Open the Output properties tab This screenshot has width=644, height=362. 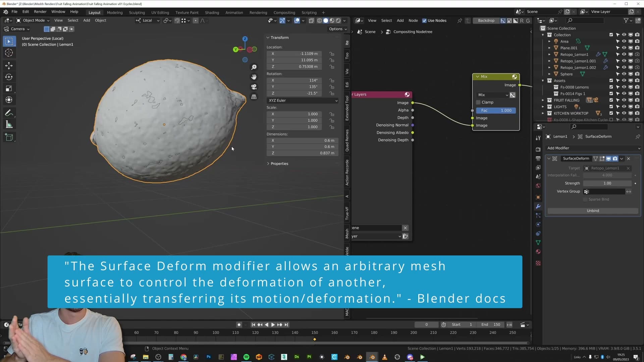pyautogui.click(x=538, y=158)
